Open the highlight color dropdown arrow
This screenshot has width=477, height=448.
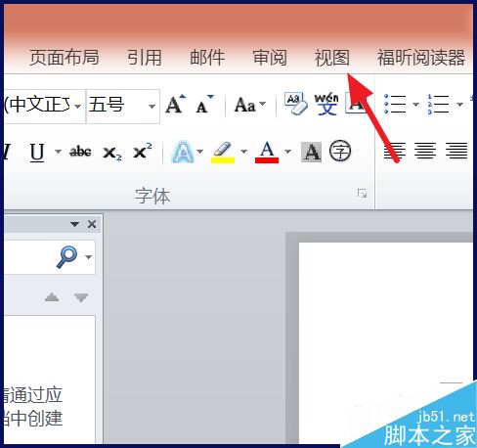tap(243, 152)
